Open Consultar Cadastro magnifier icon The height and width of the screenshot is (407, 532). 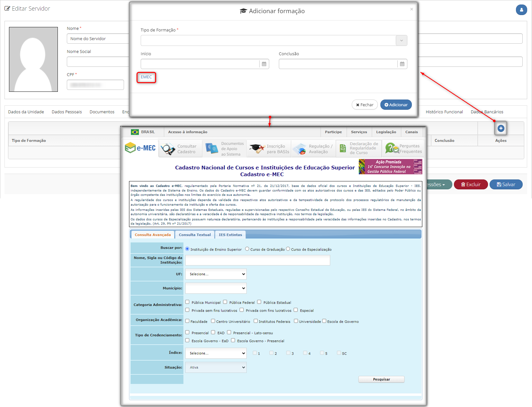(168, 149)
